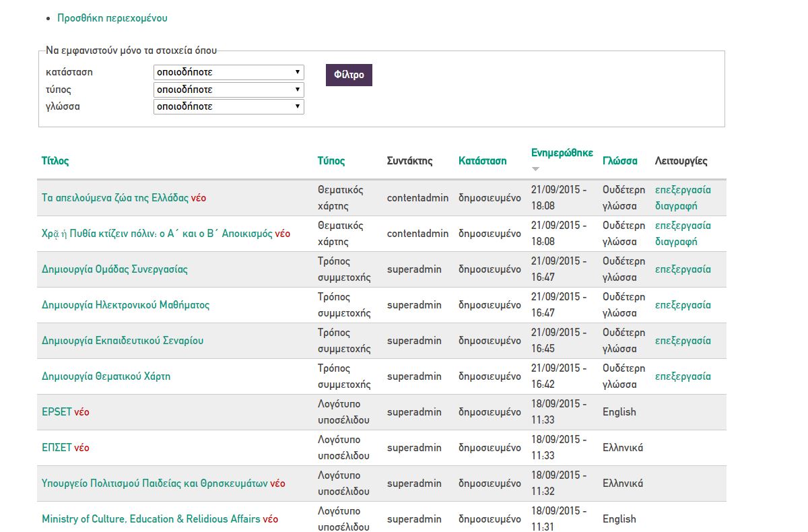Viewport: 808px width, 532px height.
Task: Sort table by Ενημερώθηκε column header
Action: pos(562,153)
